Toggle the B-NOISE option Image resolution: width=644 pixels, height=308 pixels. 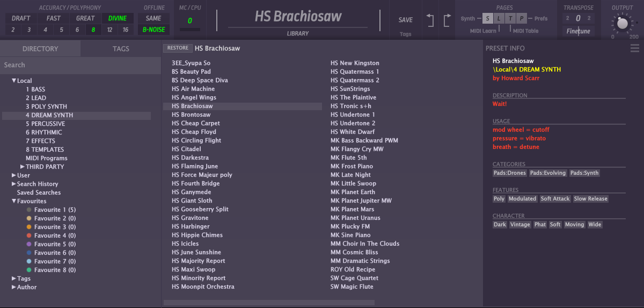pos(153,30)
